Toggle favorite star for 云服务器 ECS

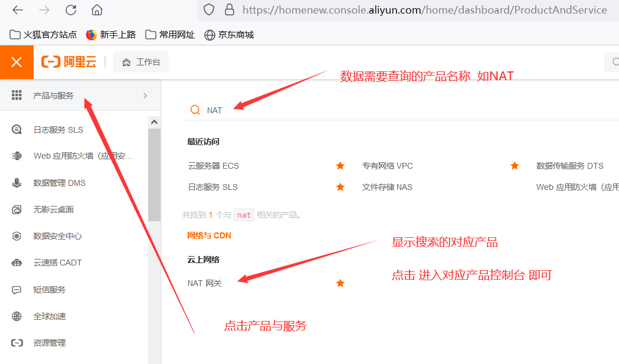pos(340,166)
